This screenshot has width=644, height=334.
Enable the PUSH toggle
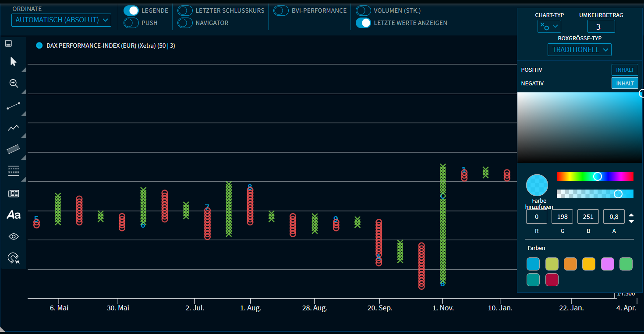(x=131, y=23)
